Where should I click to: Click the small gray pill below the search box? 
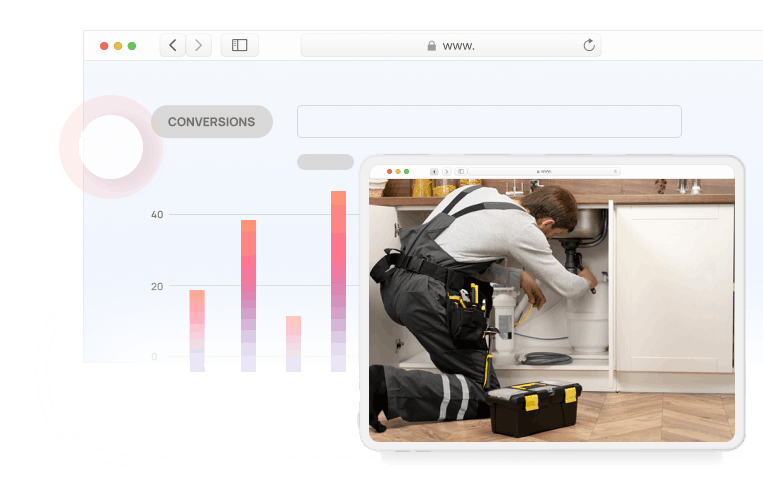point(325,162)
